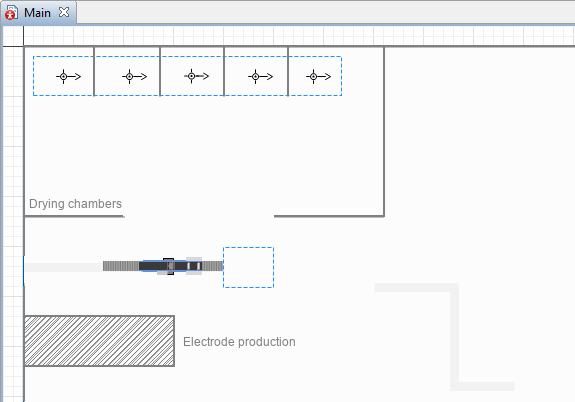Select the hatched Electrode production rectangle
The width and height of the screenshot is (575, 402).
pyautogui.click(x=99, y=341)
